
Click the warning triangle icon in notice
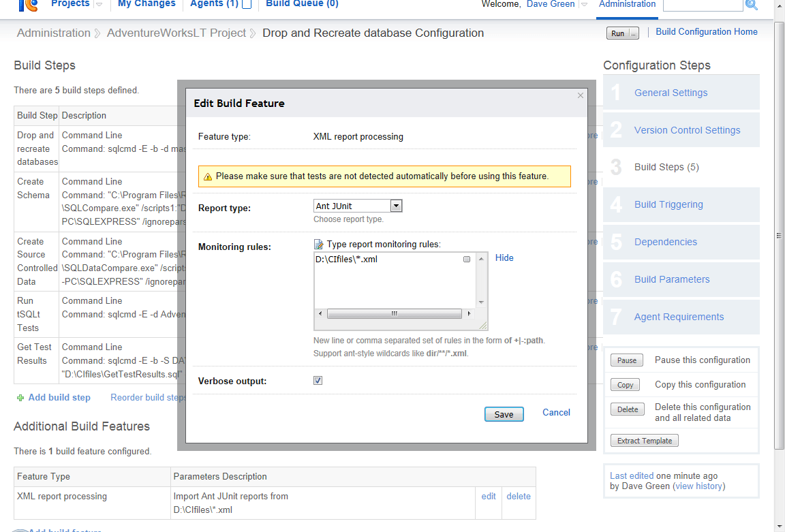click(208, 176)
